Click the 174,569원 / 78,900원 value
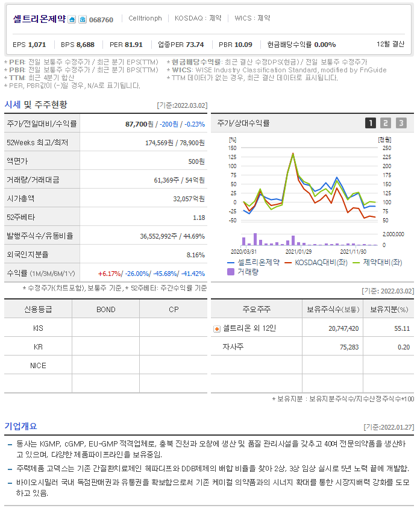This screenshot has height=514, width=420. click(175, 143)
